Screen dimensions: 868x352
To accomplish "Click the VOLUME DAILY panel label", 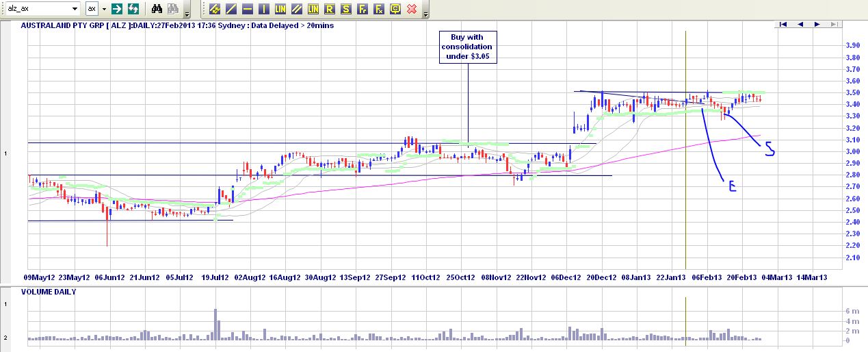I will pyautogui.click(x=49, y=291).
